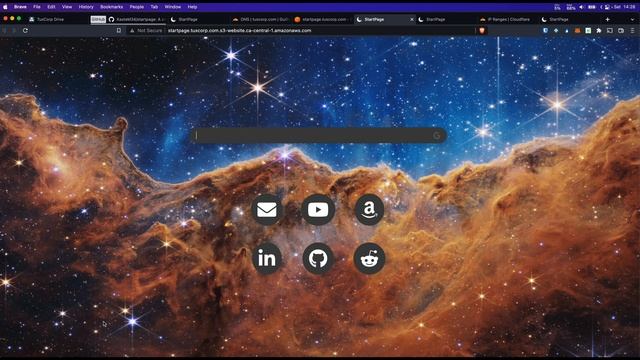The width and height of the screenshot is (640, 360).
Task: Click the green square extension icon
Action: [x=588, y=31]
